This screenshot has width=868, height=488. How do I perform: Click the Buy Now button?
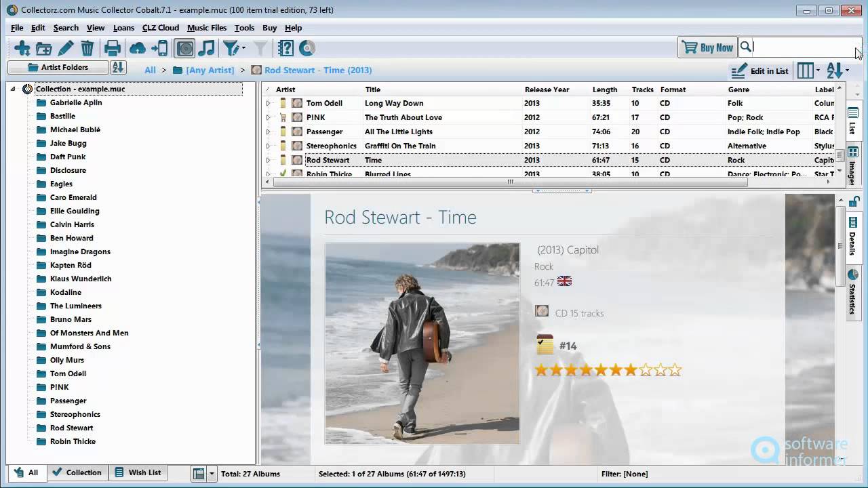pyautogui.click(x=707, y=47)
